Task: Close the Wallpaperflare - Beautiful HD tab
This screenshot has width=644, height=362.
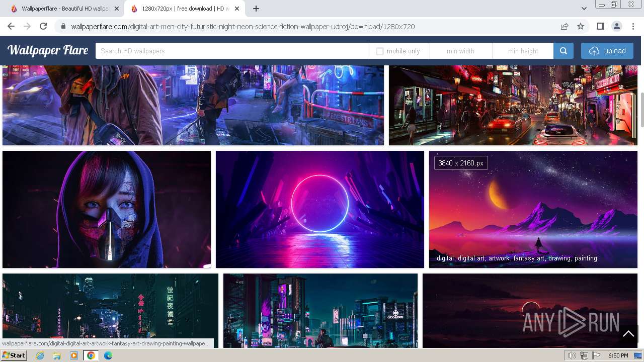Action: [117, 9]
